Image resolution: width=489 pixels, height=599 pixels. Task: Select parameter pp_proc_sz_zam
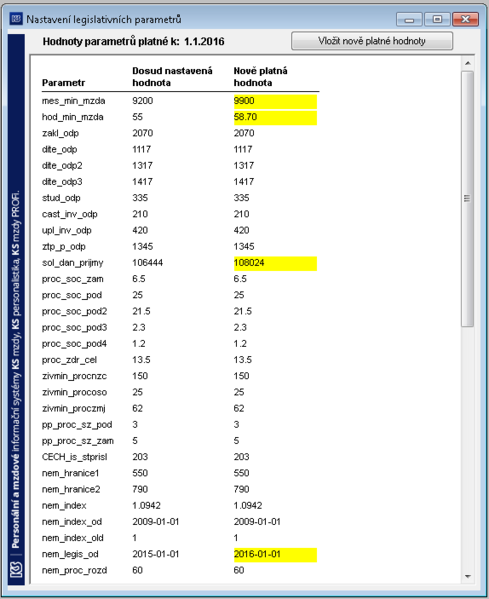pyautogui.click(x=78, y=441)
